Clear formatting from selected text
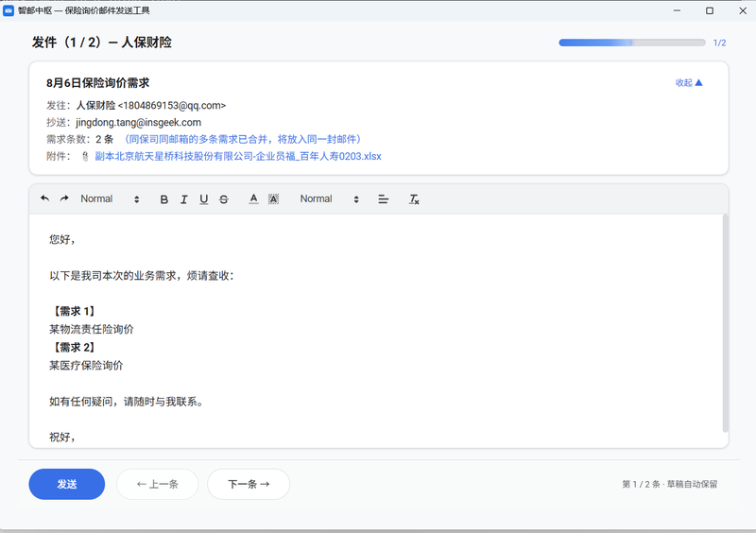756x533 pixels. coord(414,199)
